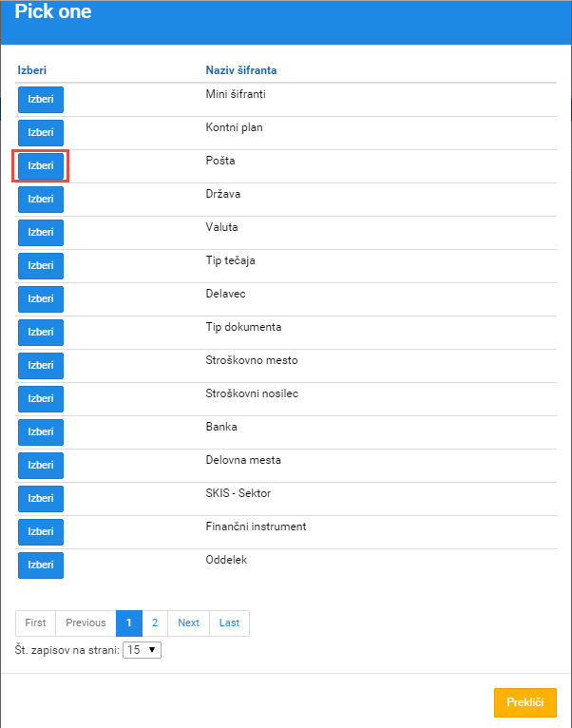Cancel with the Prekliči button
Screen dimensions: 572x728
click(x=525, y=702)
